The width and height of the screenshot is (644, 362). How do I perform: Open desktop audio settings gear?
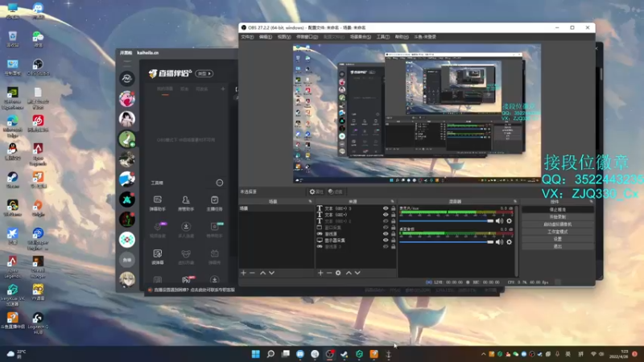510,242
